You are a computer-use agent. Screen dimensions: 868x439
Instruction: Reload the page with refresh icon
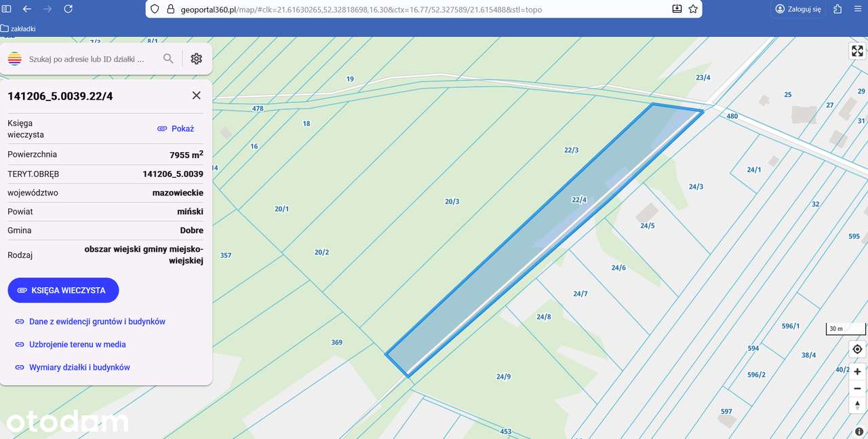coord(68,9)
